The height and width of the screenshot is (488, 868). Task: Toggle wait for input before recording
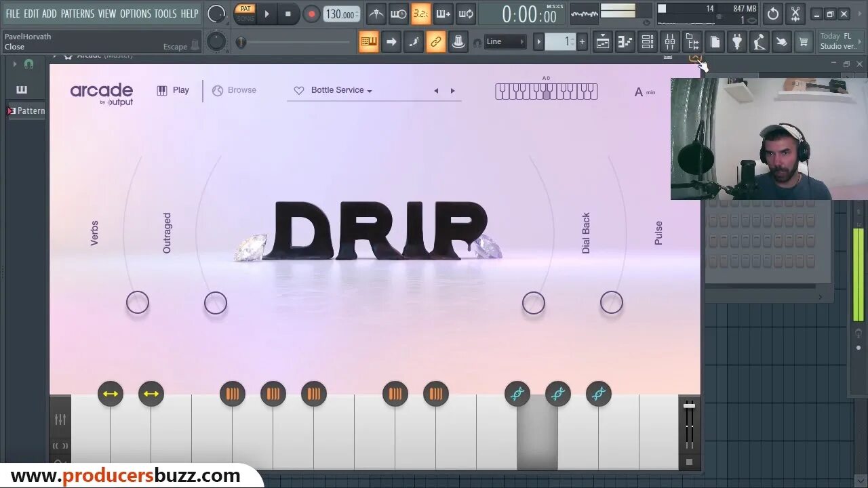tap(399, 14)
